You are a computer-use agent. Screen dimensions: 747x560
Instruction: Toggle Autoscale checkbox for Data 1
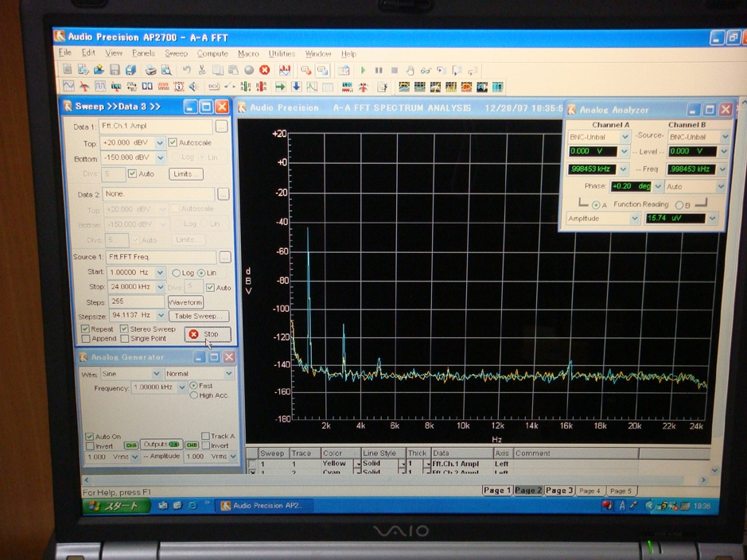173,142
